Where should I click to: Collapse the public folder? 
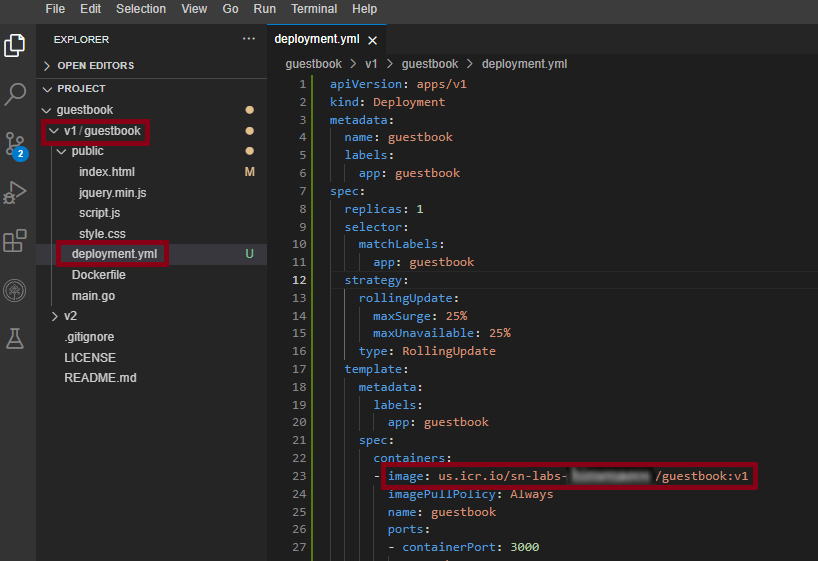click(x=87, y=151)
